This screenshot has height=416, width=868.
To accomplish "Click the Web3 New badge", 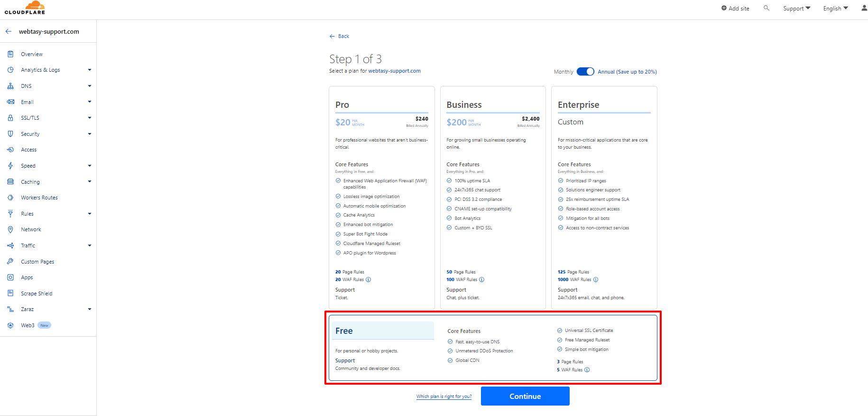I will (x=44, y=325).
